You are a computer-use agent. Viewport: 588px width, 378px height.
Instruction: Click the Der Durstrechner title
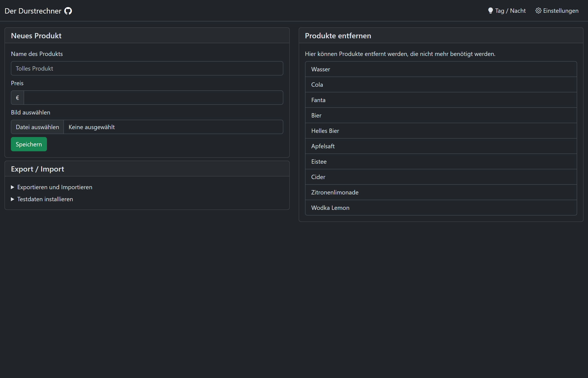click(x=33, y=11)
